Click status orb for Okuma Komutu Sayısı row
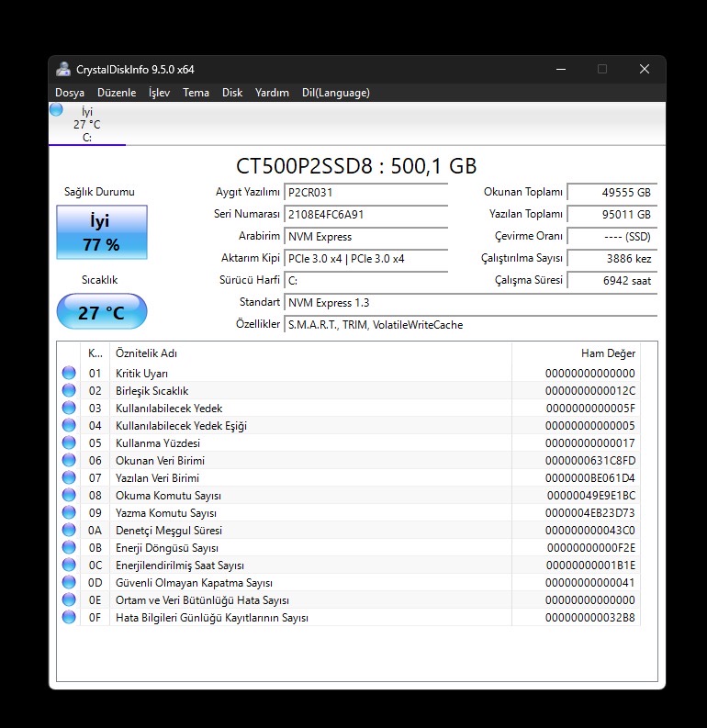The width and height of the screenshot is (707, 728). point(69,495)
